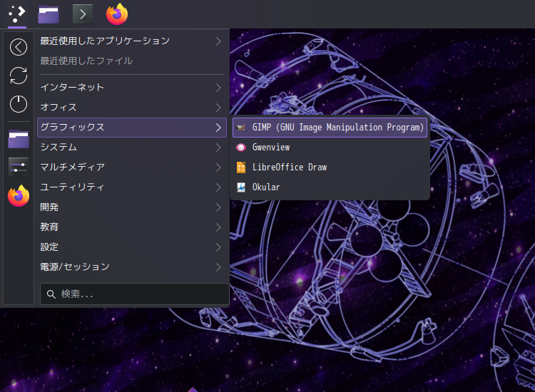
Task: Select 最近使用したアプリケーション entry
Action: click(132, 41)
